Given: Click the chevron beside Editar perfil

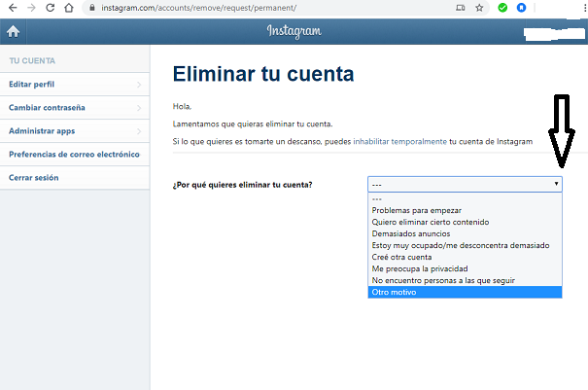Looking at the screenshot, I should point(139,85).
